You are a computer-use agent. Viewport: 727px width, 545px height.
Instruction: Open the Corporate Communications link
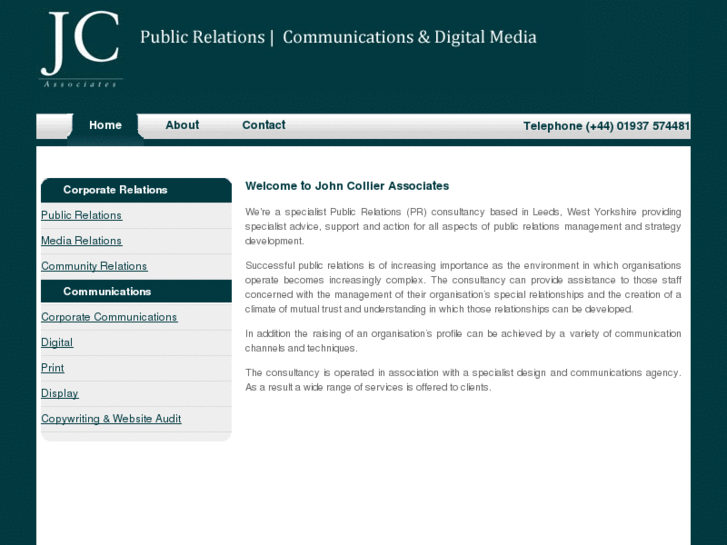(x=109, y=317)
